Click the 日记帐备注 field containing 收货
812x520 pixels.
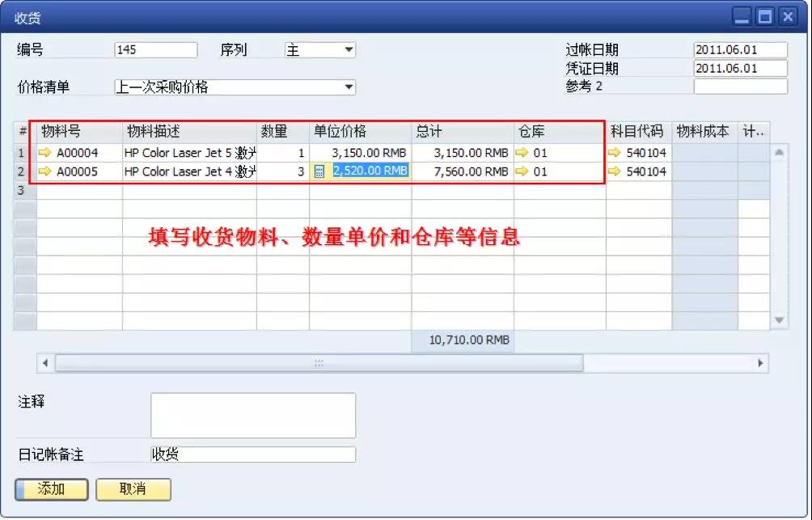[x=251, y=454]
